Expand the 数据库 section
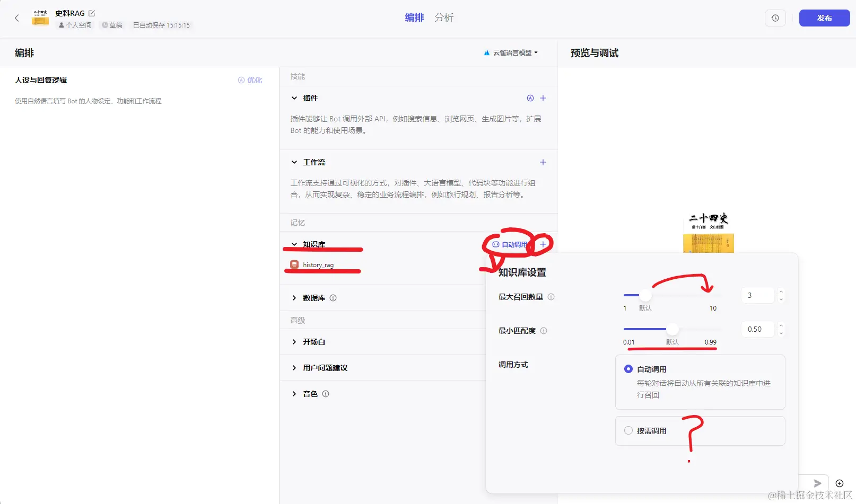Image resolution: width=856 pixels, height=504 pixels. point(294,298)
